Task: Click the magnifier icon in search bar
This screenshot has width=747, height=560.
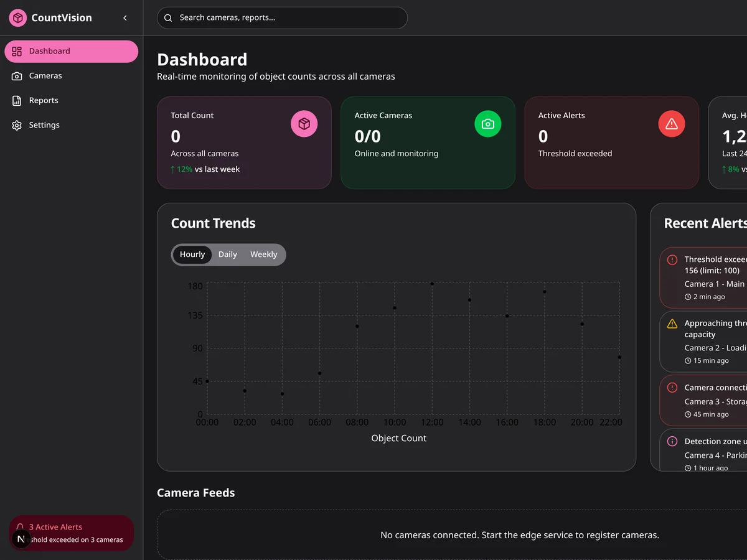Action: click(x=168, y=18)
